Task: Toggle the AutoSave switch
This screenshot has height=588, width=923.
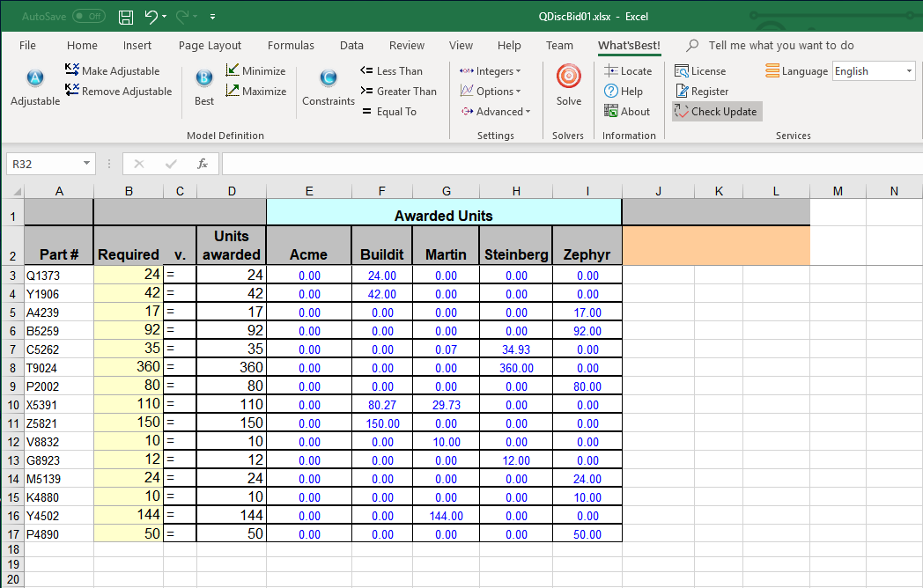Action: 89,17
